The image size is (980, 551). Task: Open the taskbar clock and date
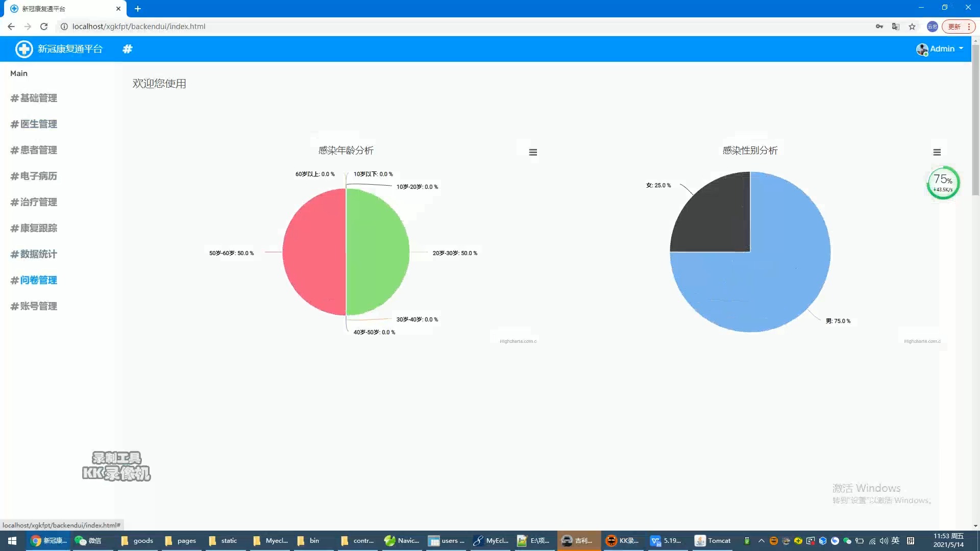tap(948, 541)
